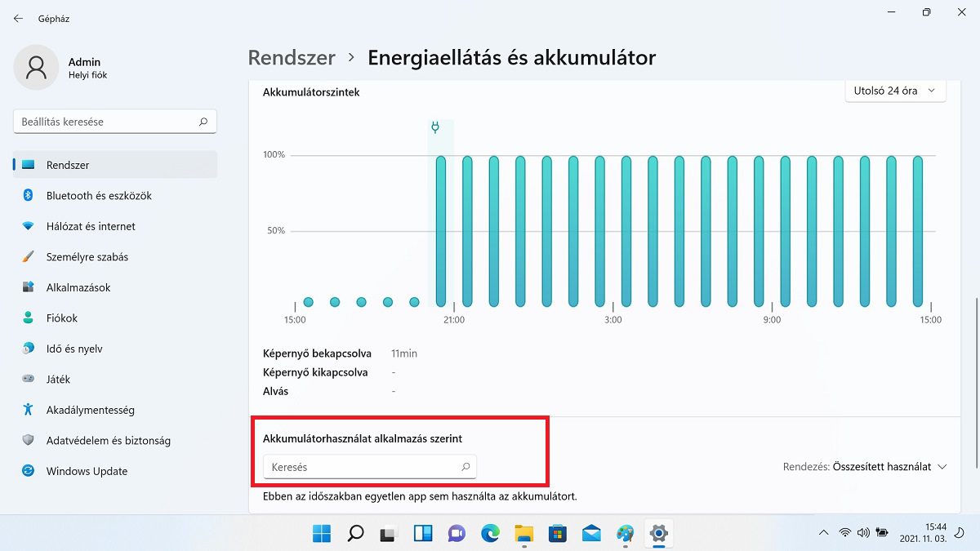The image size is (980, 551).
Task: Open Akadálymentesség settings
Action: (x=90, y=410)
